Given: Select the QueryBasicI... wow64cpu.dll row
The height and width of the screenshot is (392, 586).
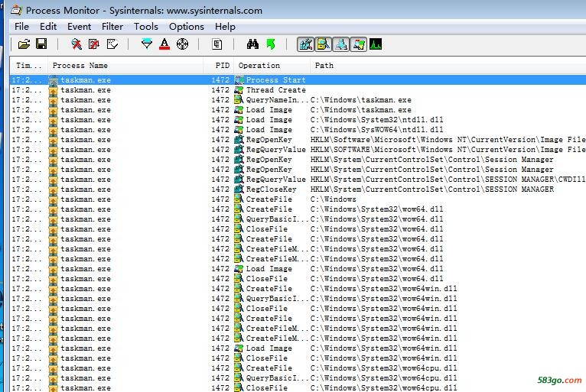Looking at the screenshot, I should tap(298, 378).
